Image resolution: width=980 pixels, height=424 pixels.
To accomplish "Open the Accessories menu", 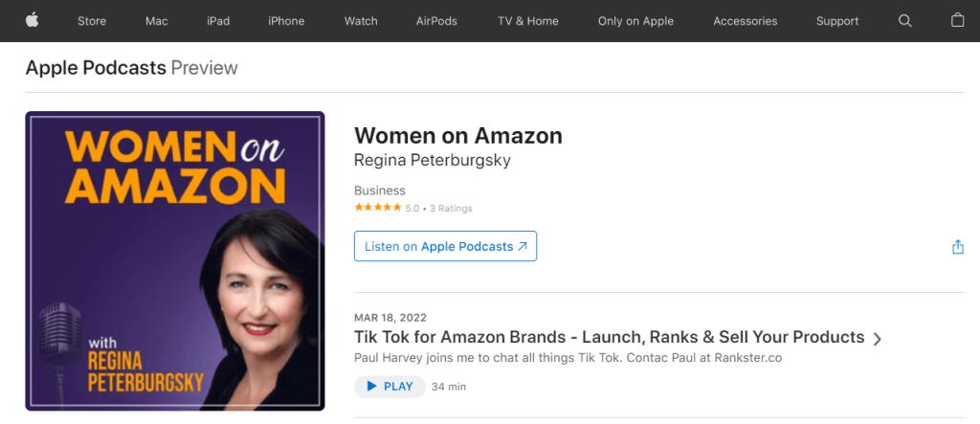I will pyautogui.click(x=745, y=21).
